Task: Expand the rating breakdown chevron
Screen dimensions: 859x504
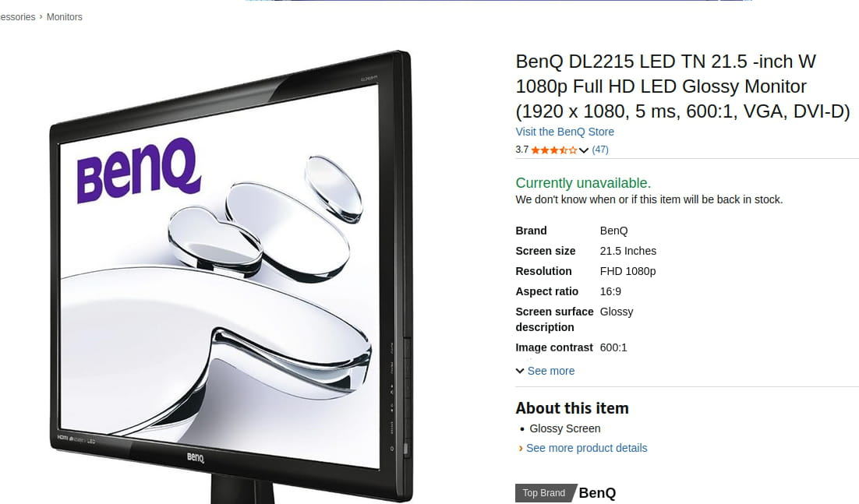Action: pyautogui.click(x=584, y=150)
